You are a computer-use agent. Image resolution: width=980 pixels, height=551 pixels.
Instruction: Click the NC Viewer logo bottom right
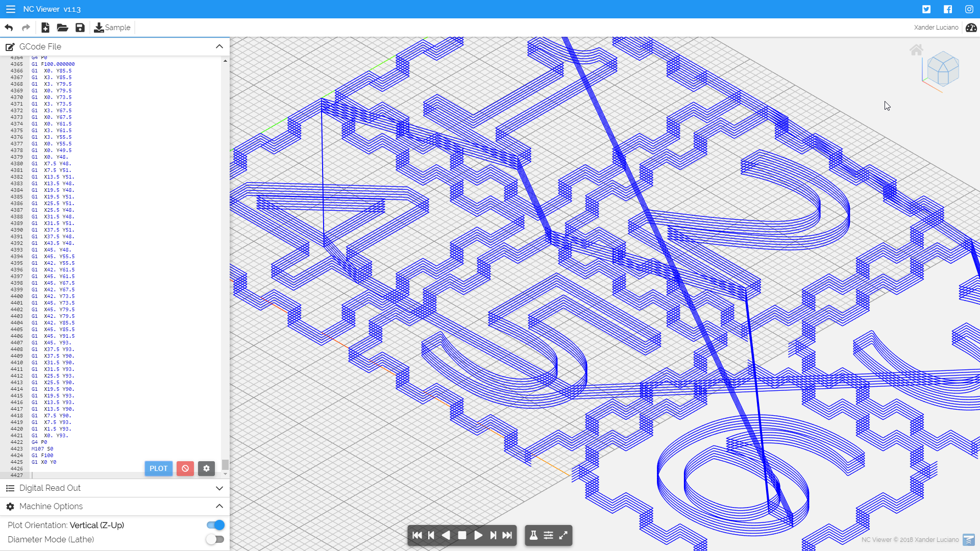[968, 540]
